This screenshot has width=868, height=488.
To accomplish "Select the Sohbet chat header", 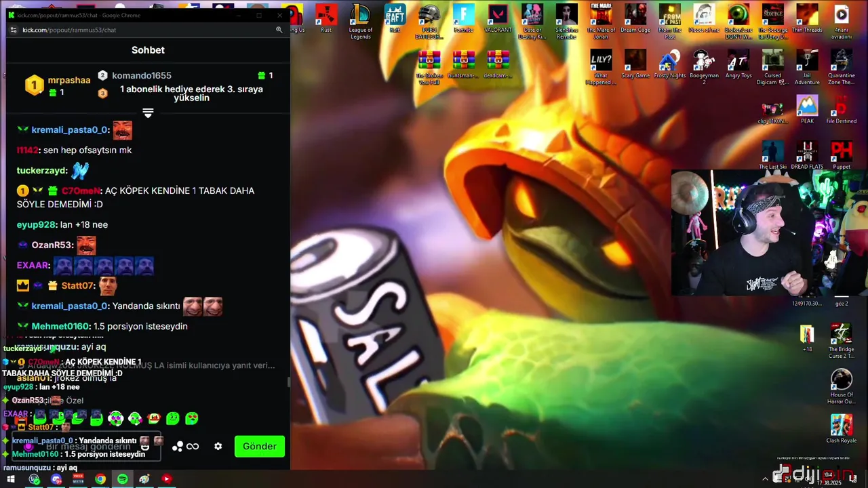I will click(148, 50).
